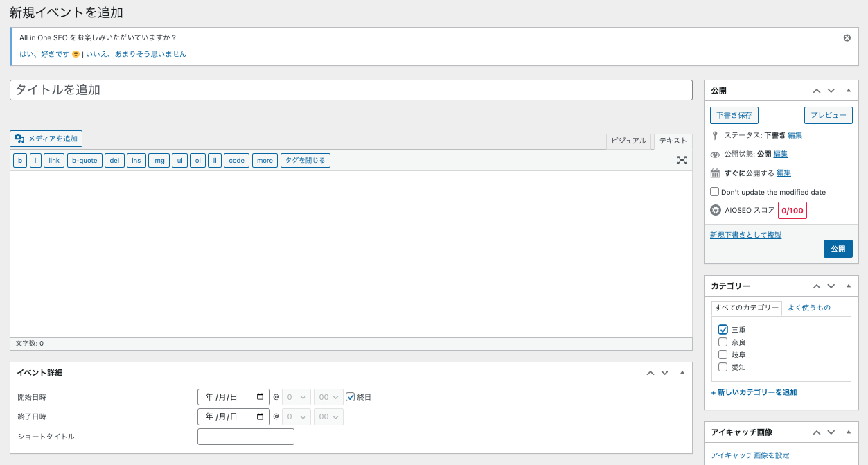Switch to テキスト editor tab
Image resolution: width=868 pixels, height=465 pixels.
point(673,141)
